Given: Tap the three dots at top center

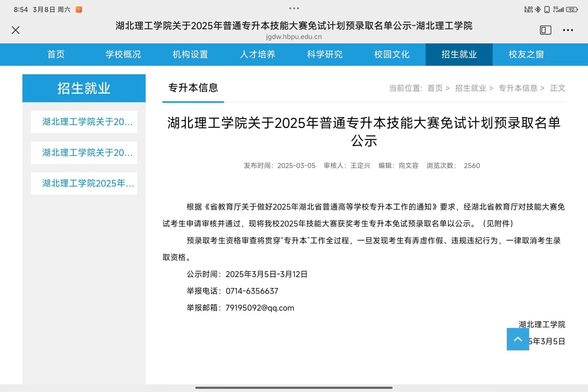Looking at the screenshot, I should coord(294,8).
